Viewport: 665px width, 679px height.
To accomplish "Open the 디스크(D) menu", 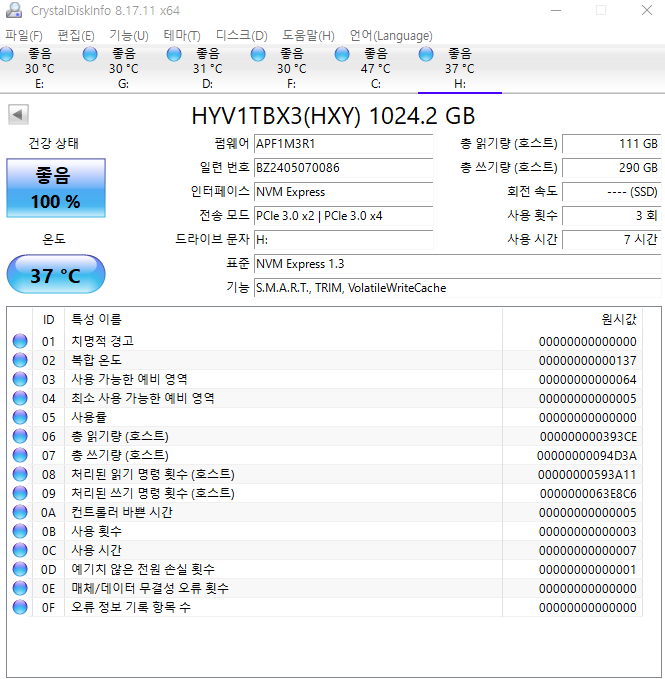I will pos(242,36).
